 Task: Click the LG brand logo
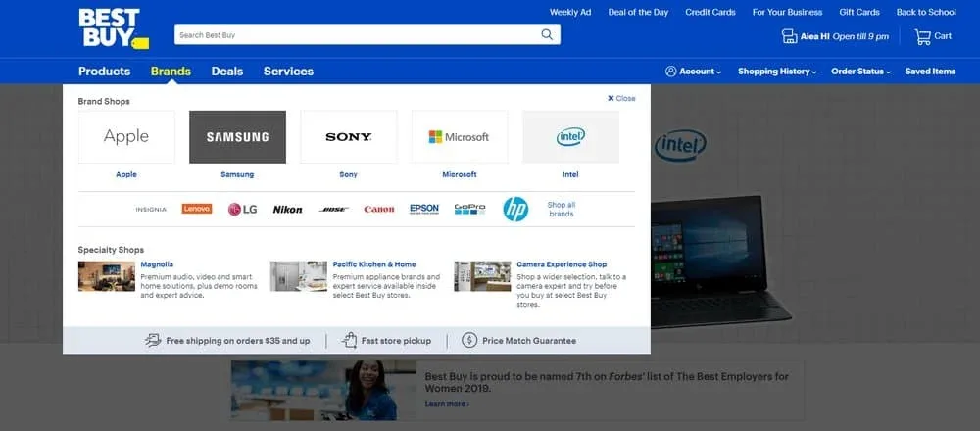(242, 210)
